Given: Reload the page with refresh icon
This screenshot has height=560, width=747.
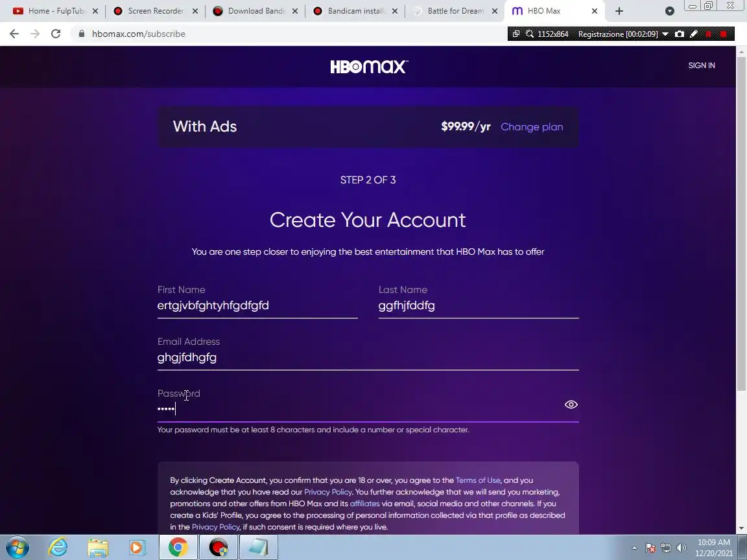Looking at the screenshot, I should 56,34.
